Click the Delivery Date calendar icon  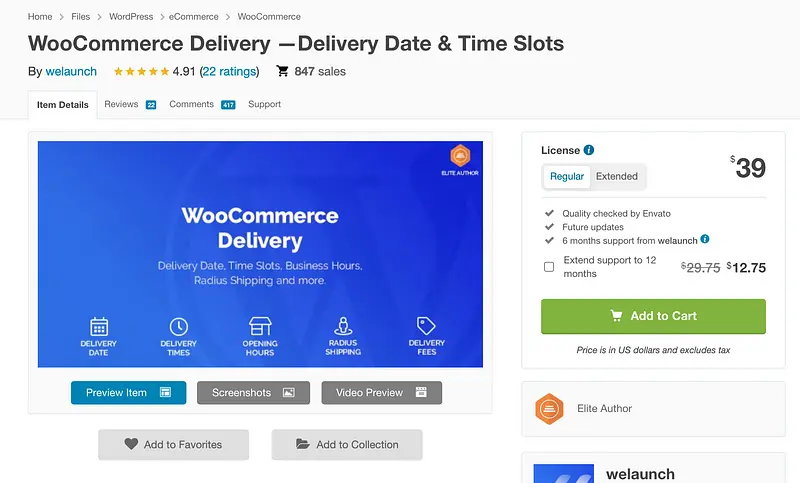99,326
